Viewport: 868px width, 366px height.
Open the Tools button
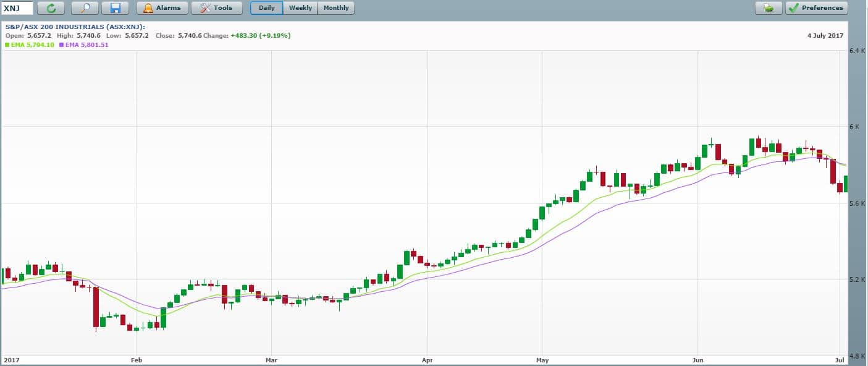pyautogui.click(x=217, y=8)
